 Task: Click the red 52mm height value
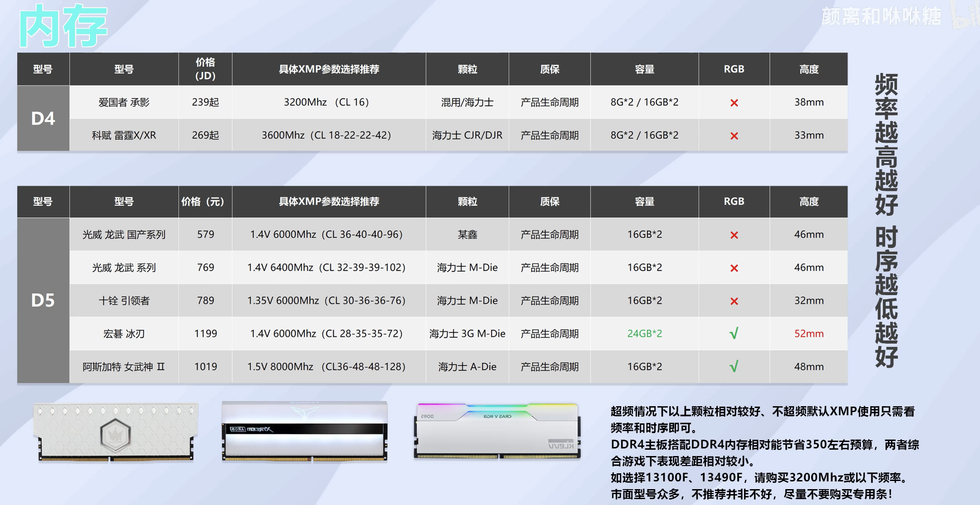[808, 334]
